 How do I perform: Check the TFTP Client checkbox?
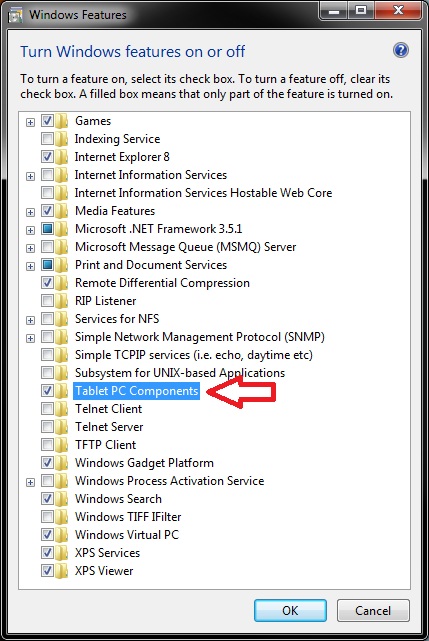click(x=47, y=444)
